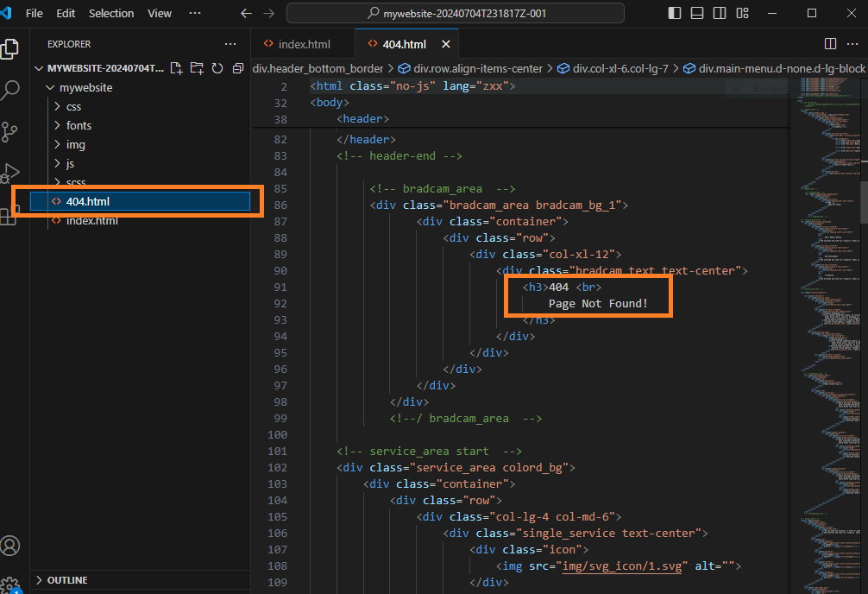The width and height of the screenshot is (868, 594).
Task: Click the 'header-end' comment line
Action: 399,156
